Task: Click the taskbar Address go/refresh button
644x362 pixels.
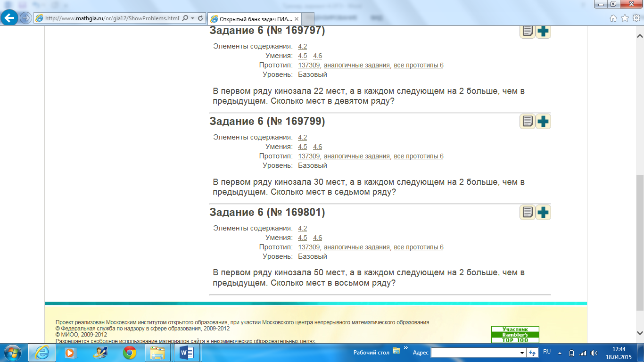Action: 533,353
